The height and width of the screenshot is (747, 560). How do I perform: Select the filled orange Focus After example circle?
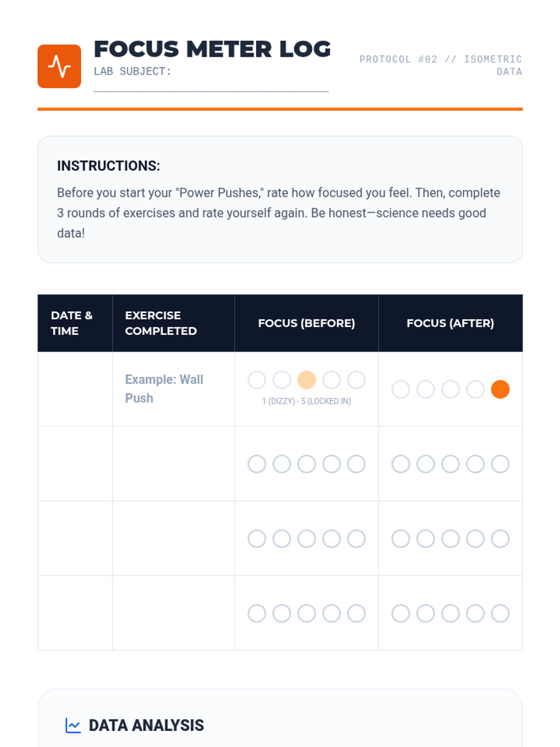coord(500,389)
